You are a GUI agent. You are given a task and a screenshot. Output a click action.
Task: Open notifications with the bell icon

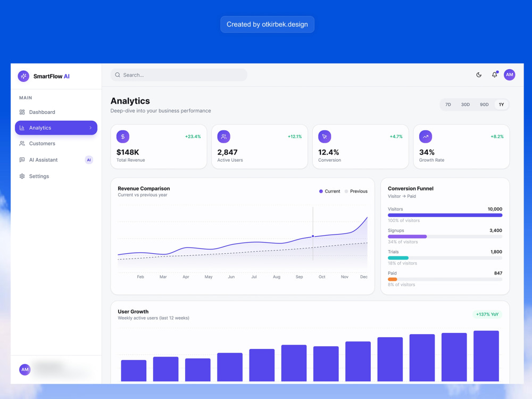pyautogui.click(x=495, y=74)
